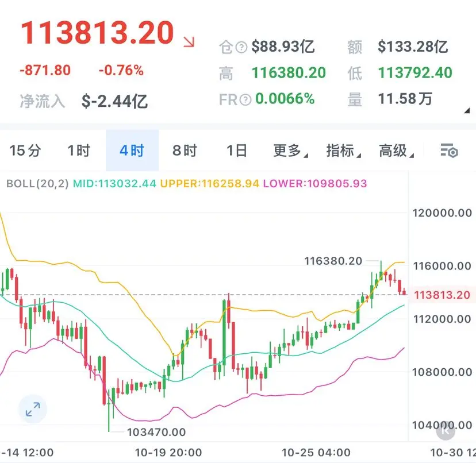Viewport: 476px width, 463px height.
Task: Tap the $-2.44亿 net inflow value
Action: (x=114, y=101)
